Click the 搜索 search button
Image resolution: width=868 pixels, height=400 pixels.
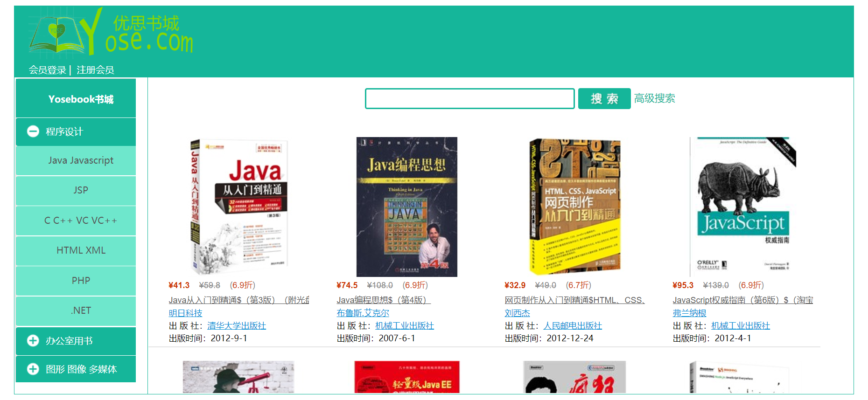604,98
